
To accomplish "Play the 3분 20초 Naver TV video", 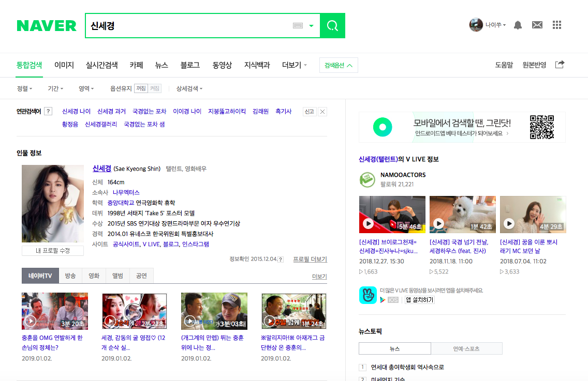I will point(55,311).
